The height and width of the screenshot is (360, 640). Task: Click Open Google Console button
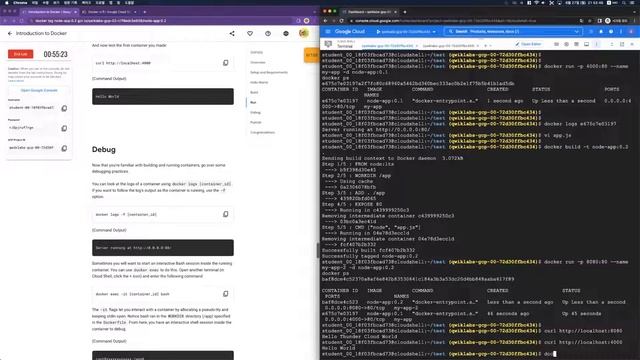click(x=39, y=90)
